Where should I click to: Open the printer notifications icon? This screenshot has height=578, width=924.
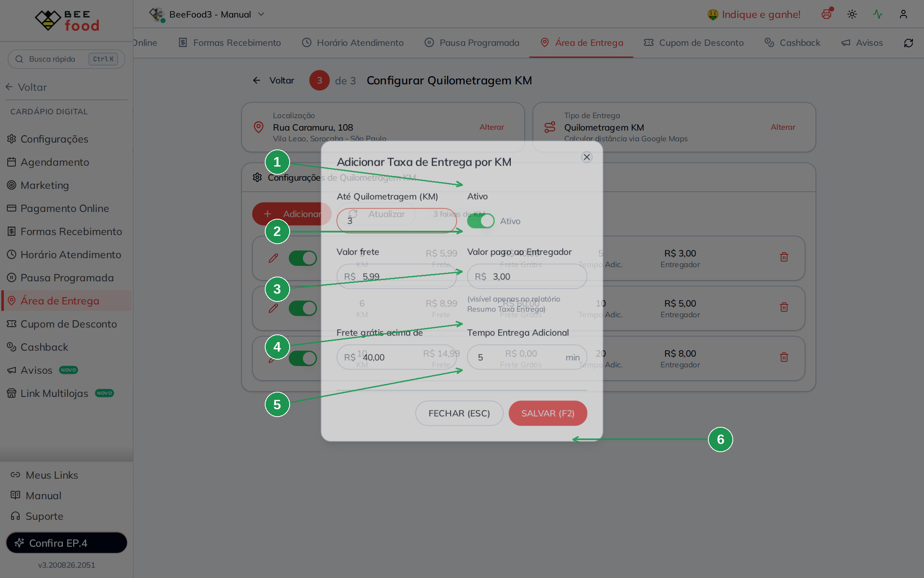tap(827, 14)
